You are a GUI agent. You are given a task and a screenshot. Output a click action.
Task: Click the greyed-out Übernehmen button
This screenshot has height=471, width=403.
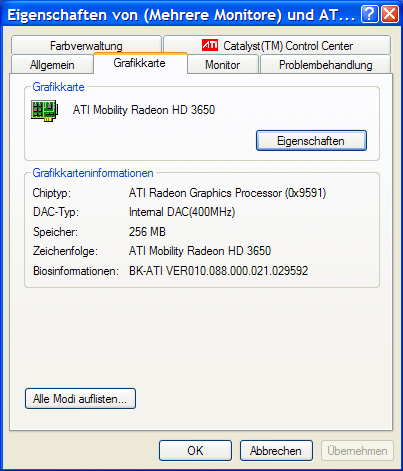pyautogui.click(x=357, y=451)
